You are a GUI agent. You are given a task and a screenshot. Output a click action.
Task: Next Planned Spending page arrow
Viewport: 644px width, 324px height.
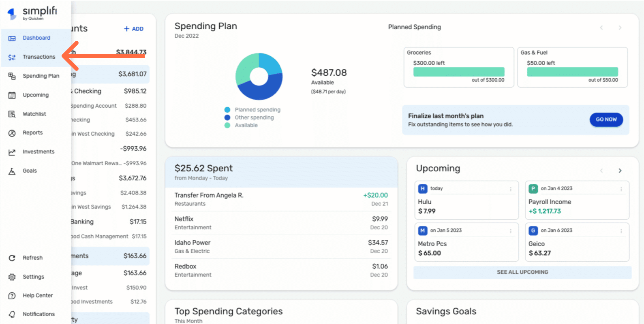click(620, 28)
